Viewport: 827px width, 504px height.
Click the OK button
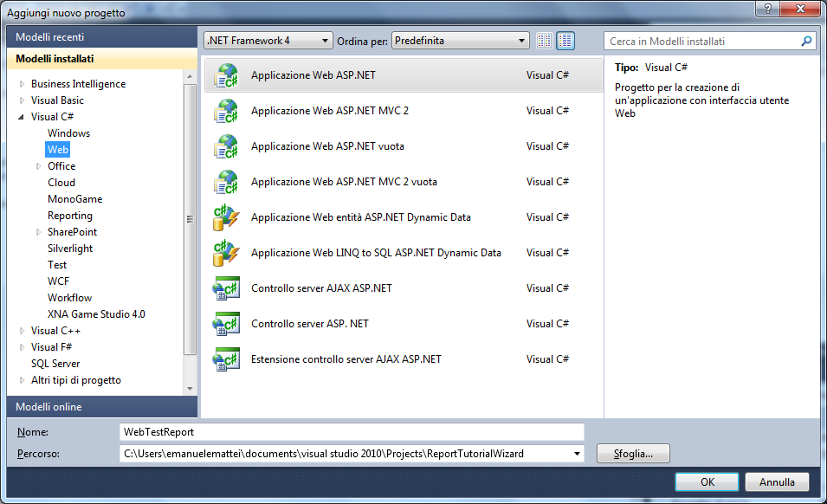(707, 481)
